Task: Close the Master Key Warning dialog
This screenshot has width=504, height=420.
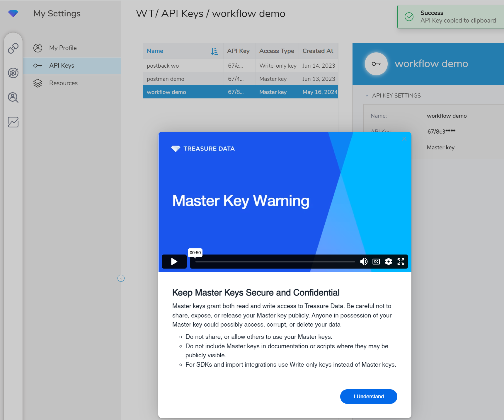Action: pyautogui.click(x=404, y=139)
